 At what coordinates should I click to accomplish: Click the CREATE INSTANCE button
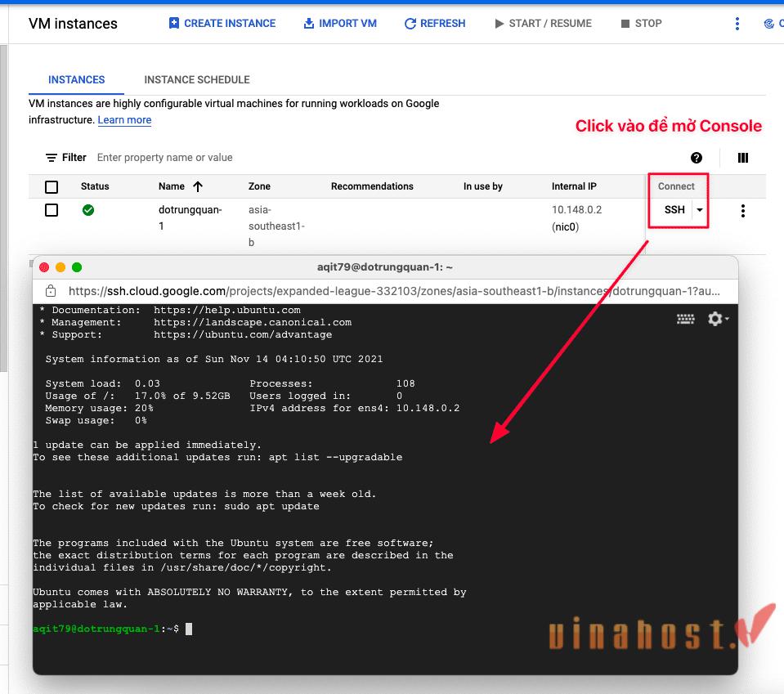click(x=222, y=23)
